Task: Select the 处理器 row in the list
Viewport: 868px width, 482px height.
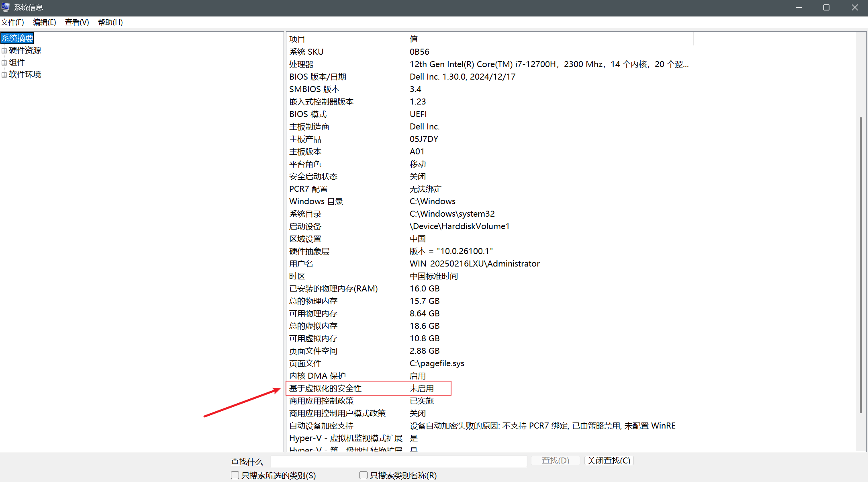Action: tap(301, 64)
